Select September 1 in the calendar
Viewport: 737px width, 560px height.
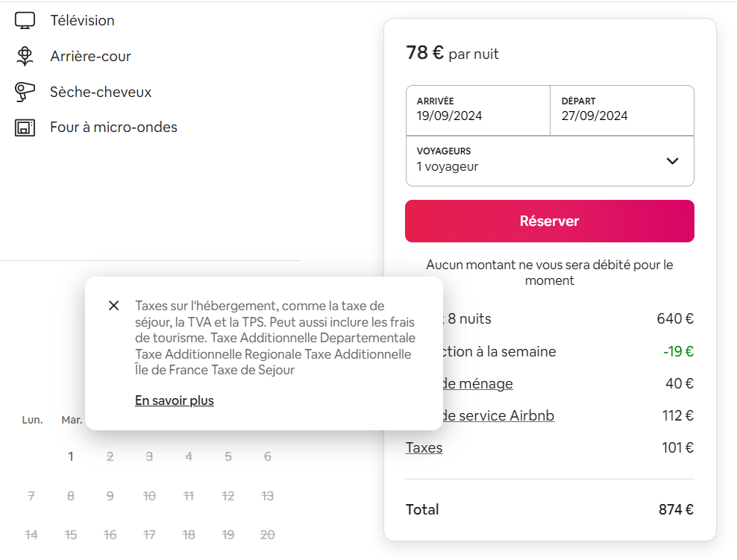coord(71,456)
